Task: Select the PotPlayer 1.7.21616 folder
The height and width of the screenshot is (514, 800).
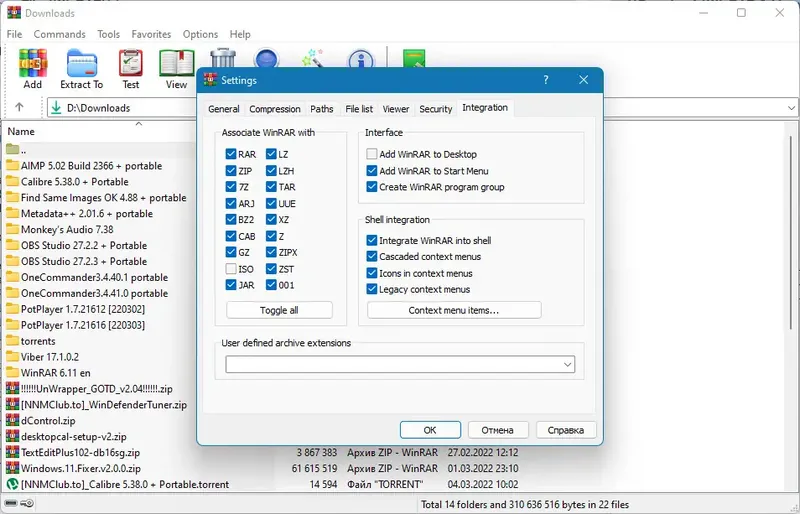Action: [76, 325]
